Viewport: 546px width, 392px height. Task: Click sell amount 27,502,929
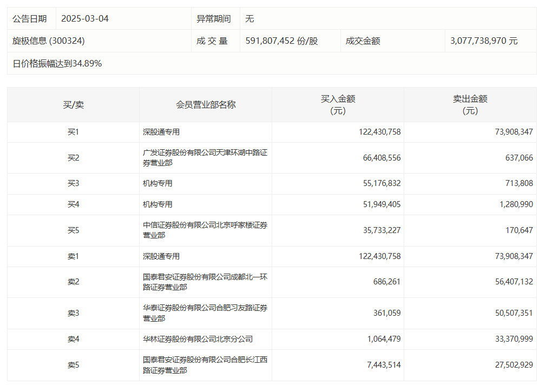click(514, 365)
